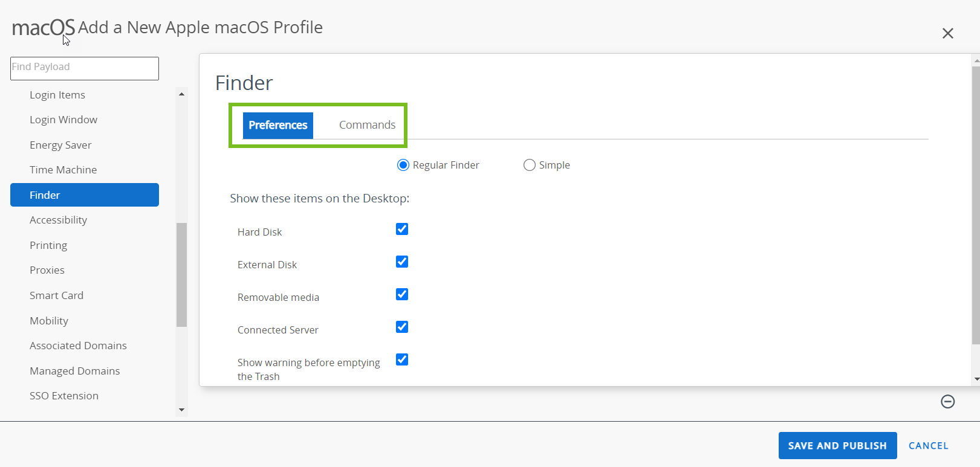This screenshot has width=980, height=467.
Task: Click the sidebar scroll up arrow
Action: coord(181,94)
